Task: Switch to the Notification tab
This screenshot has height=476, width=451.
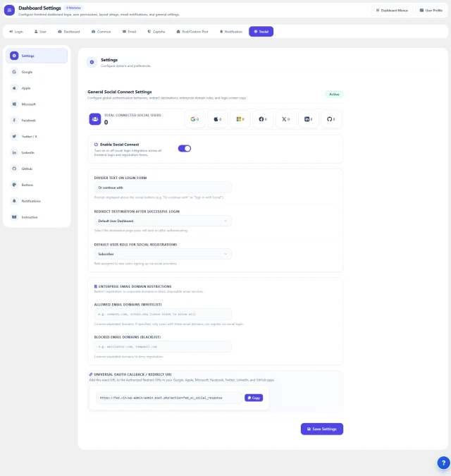Action: (x=231, y=32)
